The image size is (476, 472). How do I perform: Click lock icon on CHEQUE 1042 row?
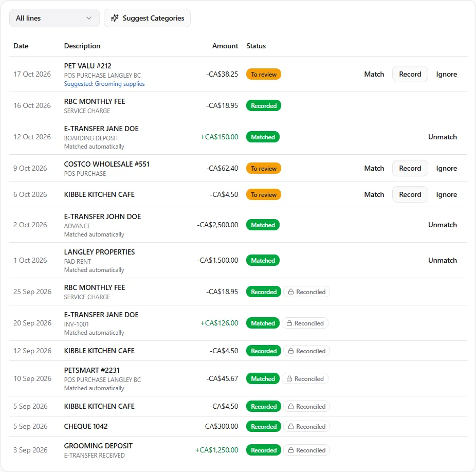click(291, 426)
